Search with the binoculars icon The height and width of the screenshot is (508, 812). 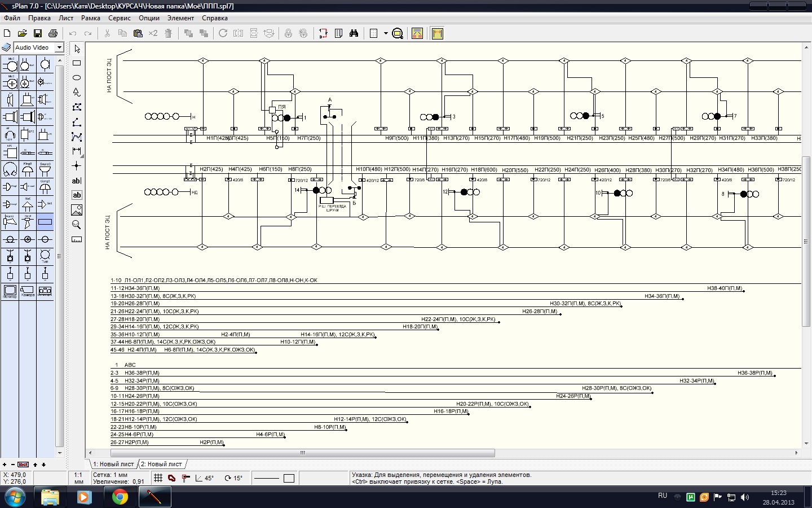coord(354,33)
